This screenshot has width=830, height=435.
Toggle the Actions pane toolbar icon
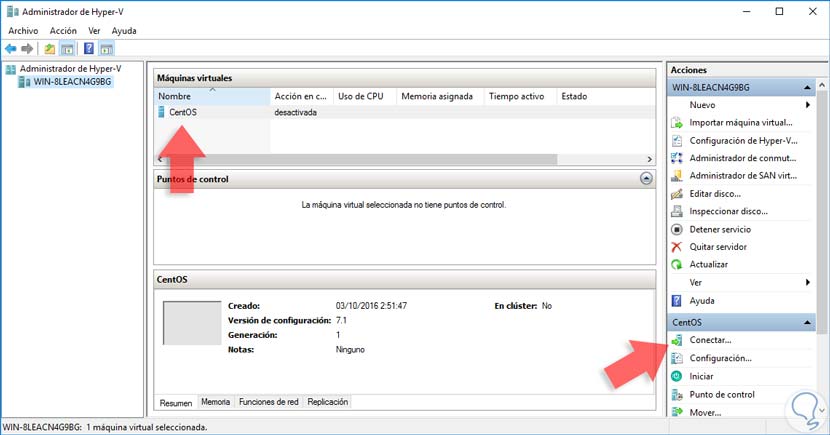106,49
